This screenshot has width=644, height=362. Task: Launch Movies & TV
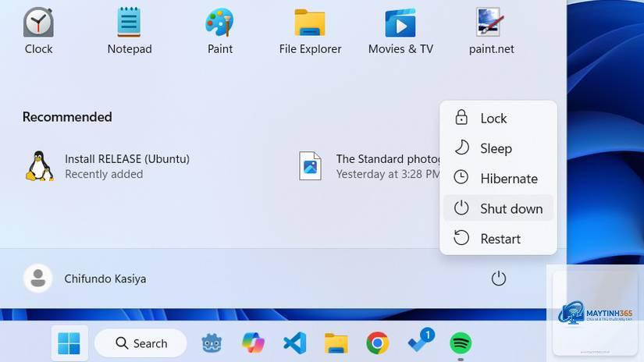pyautogui.click(x=400, y=31)
